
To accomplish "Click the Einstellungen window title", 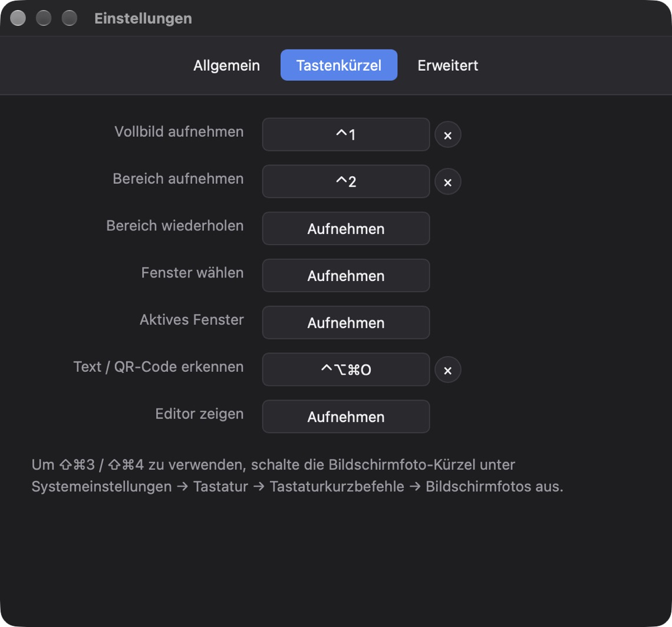I will [143, 18].
